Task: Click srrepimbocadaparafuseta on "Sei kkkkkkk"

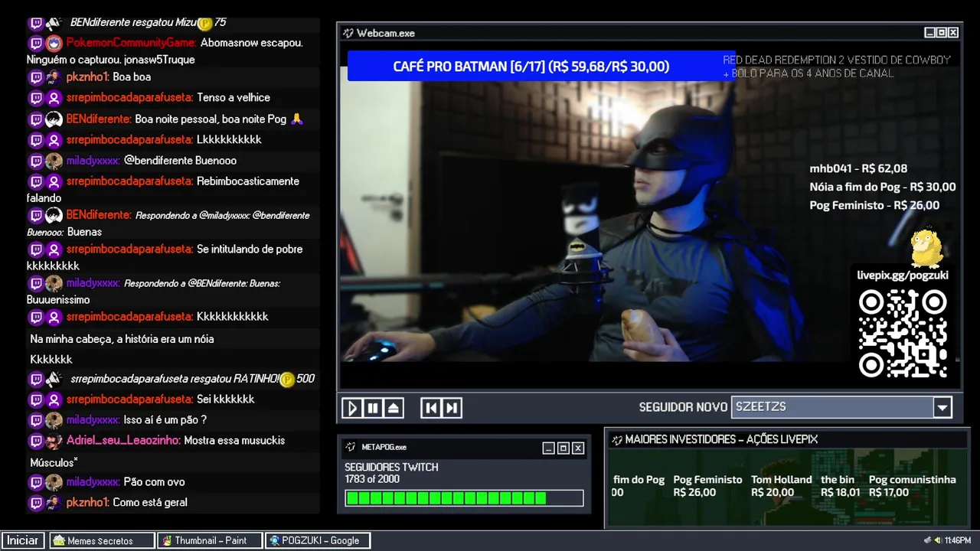Action: point(129,399)
